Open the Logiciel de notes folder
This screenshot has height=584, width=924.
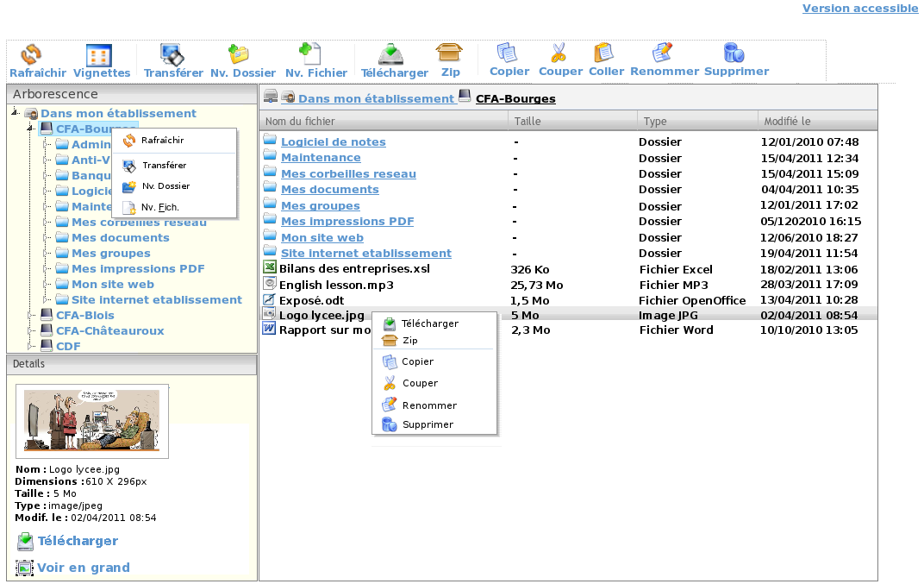click(333, 142)
